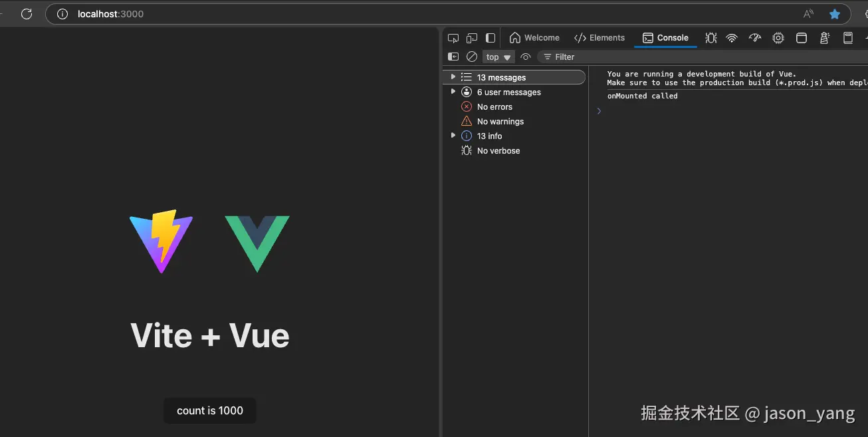Viewport: 868px width, 437px height.
Task: Click the list icon beside 13 messages
Action: coord(467,77)
